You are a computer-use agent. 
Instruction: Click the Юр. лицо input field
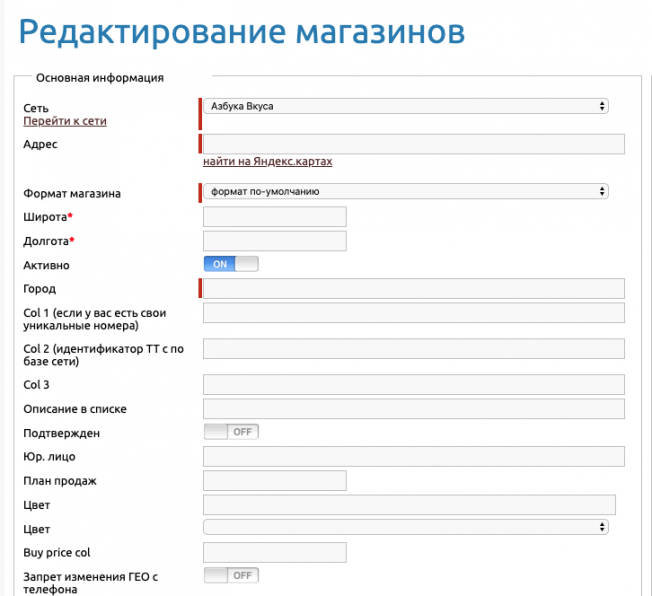(414, 456)
